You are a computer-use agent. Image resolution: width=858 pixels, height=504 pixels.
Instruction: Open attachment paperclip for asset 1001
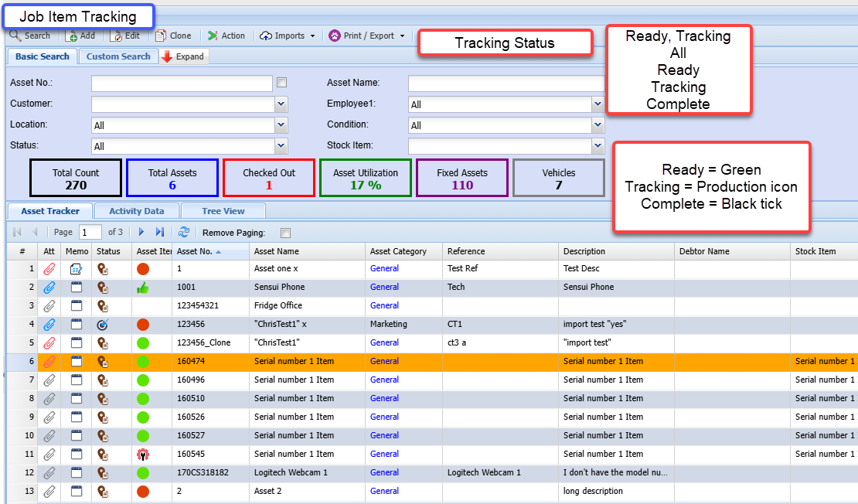tap(49, 287)
